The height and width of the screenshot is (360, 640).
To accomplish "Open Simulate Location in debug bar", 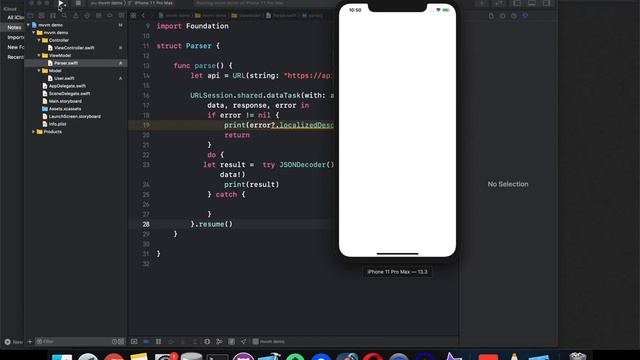I will (x=244, y=342).
